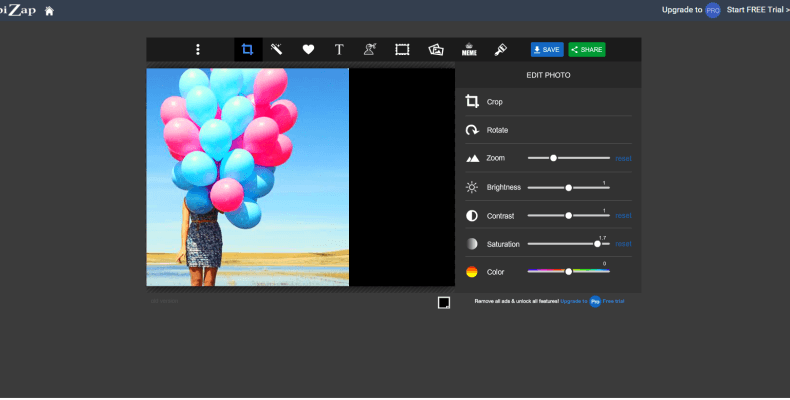The image size is (790, 400).
Task: Open the add photo tool
Action: click(436, 49)
